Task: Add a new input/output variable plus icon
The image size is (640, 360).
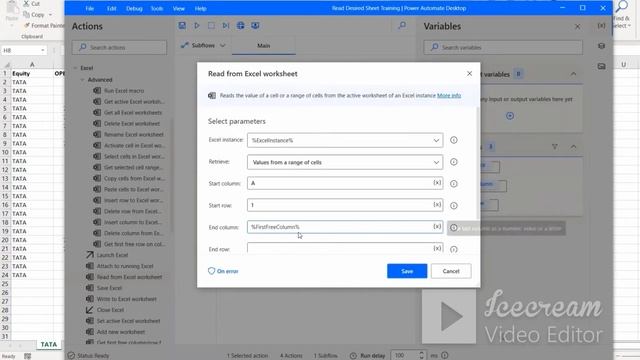Action: tap(510, 116)
